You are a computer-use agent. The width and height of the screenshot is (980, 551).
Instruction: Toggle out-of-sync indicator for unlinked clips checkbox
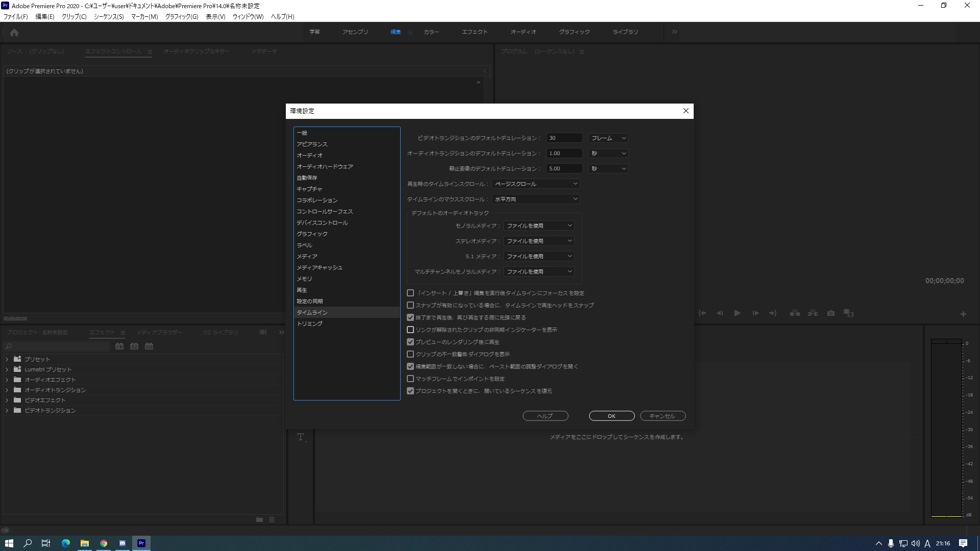[x=410, y=330]
